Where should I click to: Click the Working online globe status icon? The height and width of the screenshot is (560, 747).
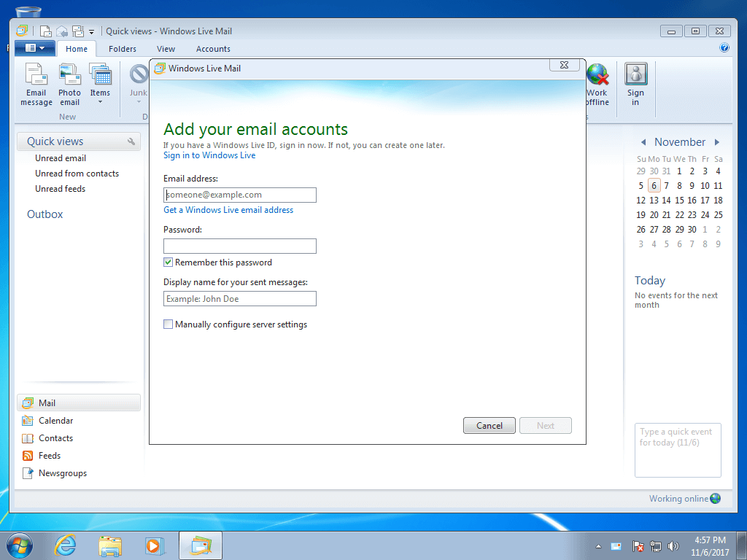(x=715, y=499)
